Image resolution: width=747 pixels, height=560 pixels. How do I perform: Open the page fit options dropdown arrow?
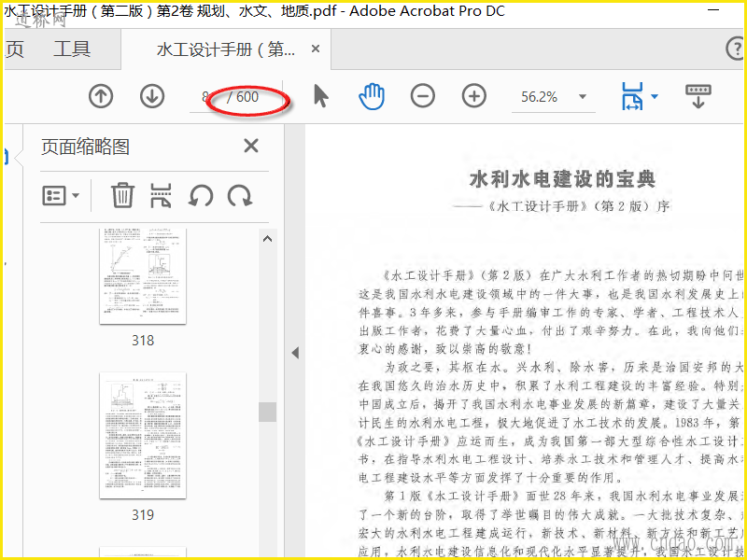coord(655,97)
